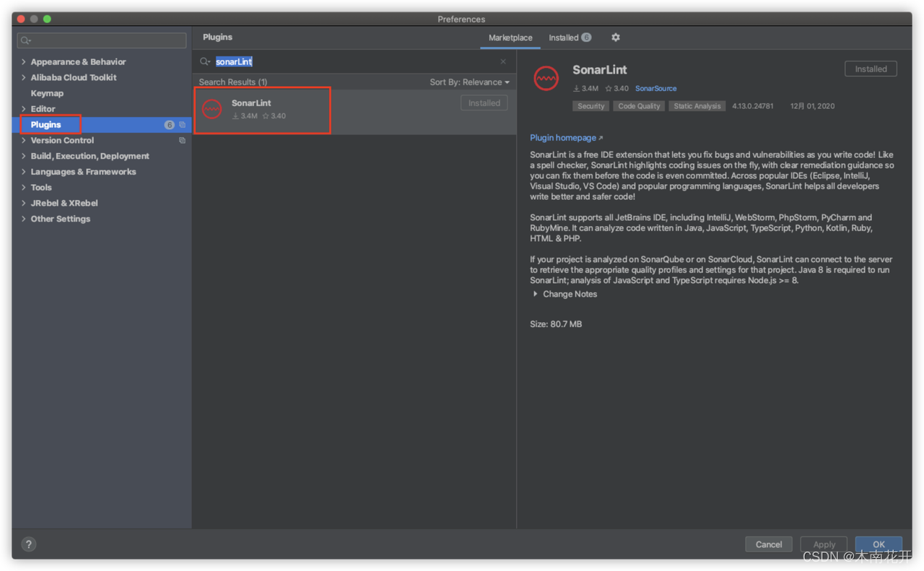
Task: Expand Build, Execution, Deployment section
Action: [24, 156]
